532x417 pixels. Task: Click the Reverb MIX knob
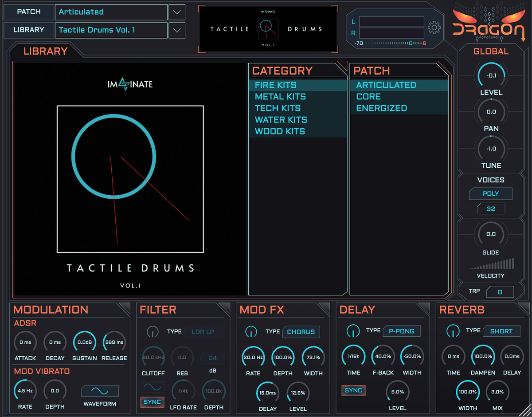(x=497, y=392)
